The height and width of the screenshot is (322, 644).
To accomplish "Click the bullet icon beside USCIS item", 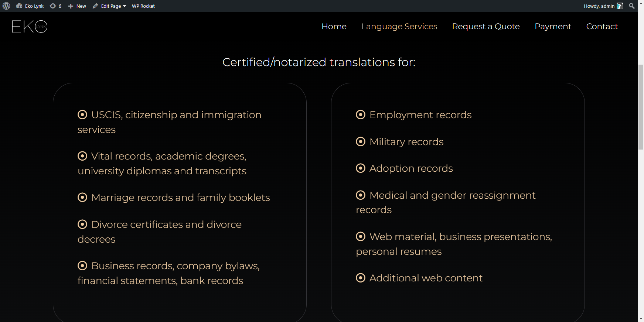I will [x=82, y=115].
